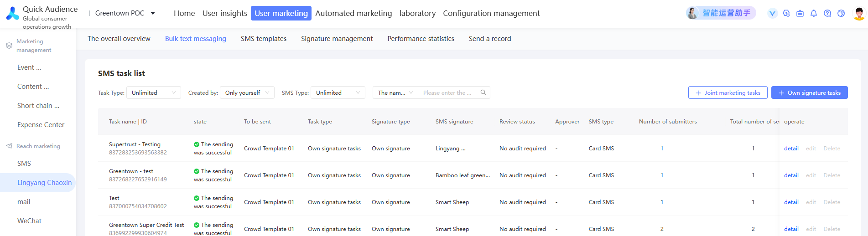This screenshot has height=236, width=868.
Task: Open the Created by dropdown
Action: (x=247, y=92)
